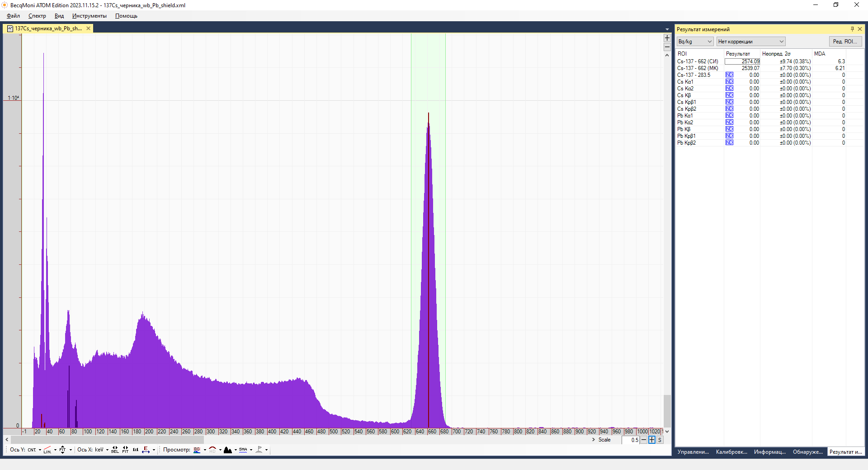Switch to the Управлени... tab
The width and height of the screenshot is (868, 470).
click(693, 452)
